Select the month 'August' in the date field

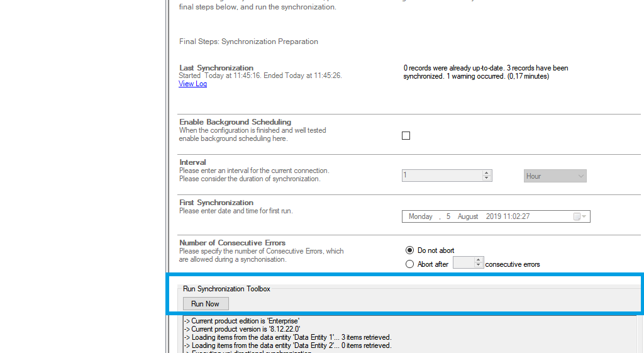click(468, 216)
